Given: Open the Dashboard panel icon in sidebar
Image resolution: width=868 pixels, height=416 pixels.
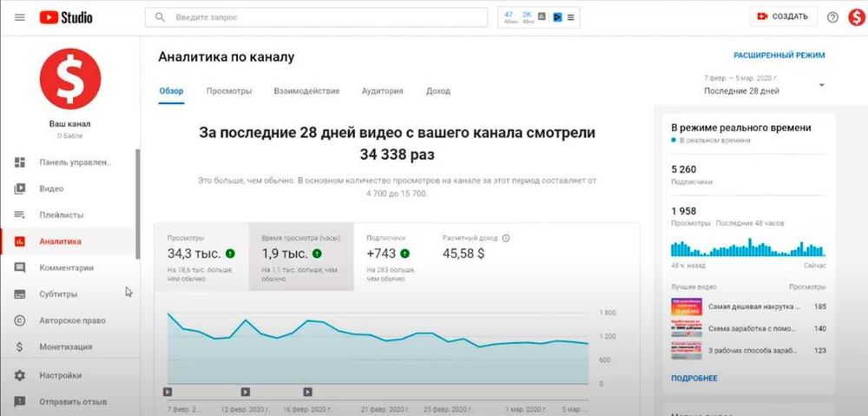Looking at the screenshot, I should point(20,162).
